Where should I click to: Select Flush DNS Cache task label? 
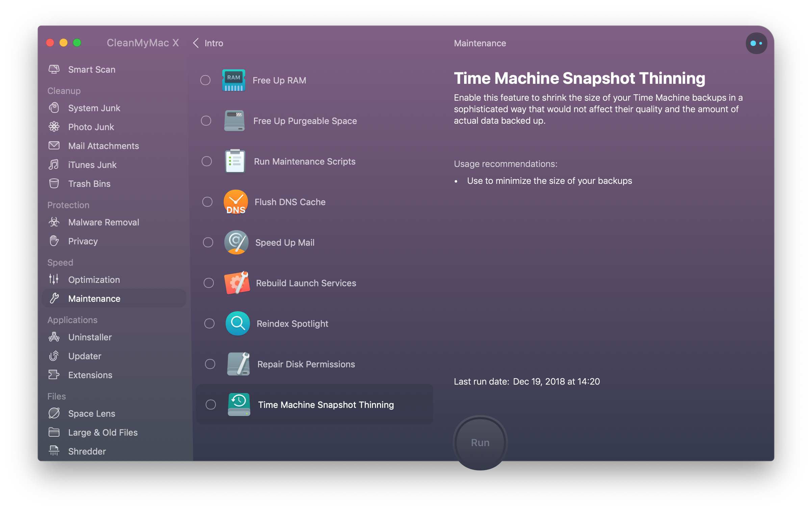click(x=290, y=202)
